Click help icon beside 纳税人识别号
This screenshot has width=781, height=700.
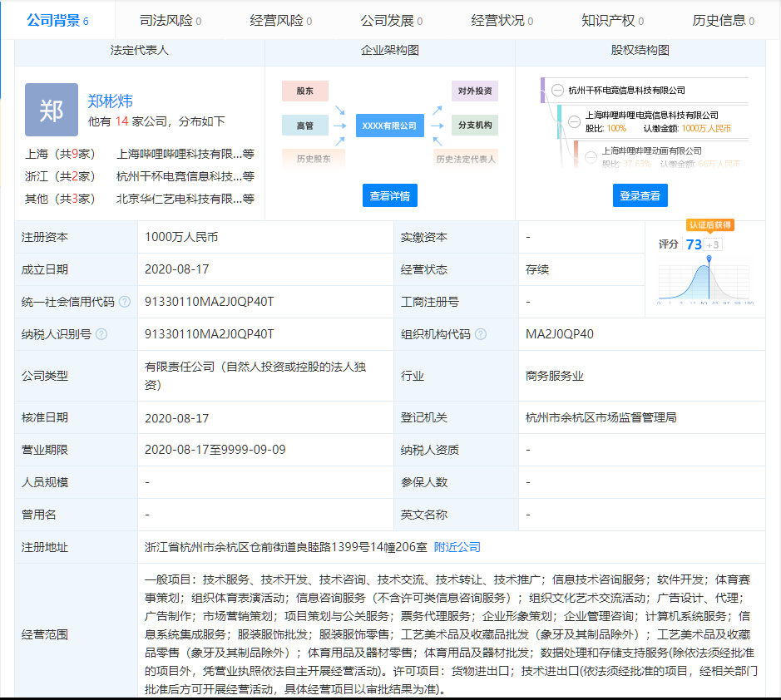point(101,334)
